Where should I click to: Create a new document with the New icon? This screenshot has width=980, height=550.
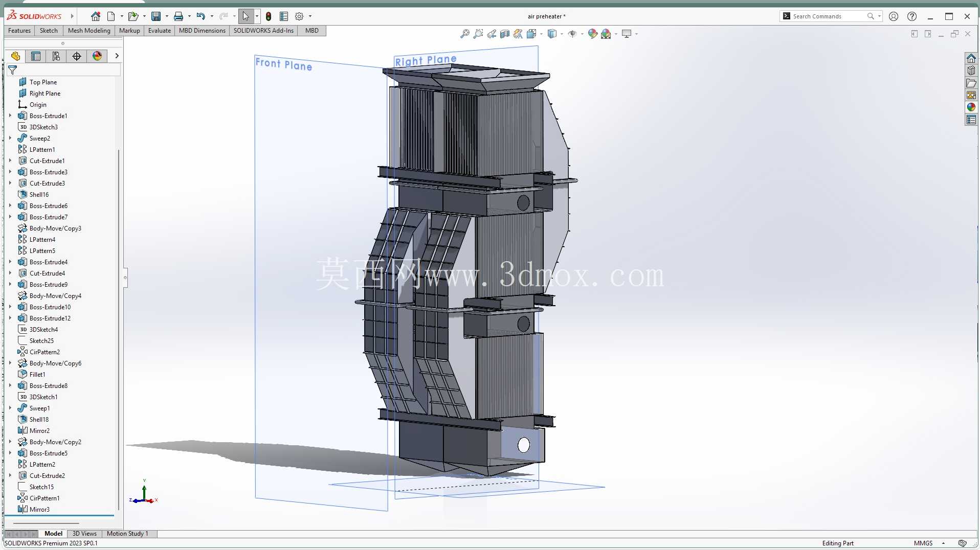coord(111,16)
